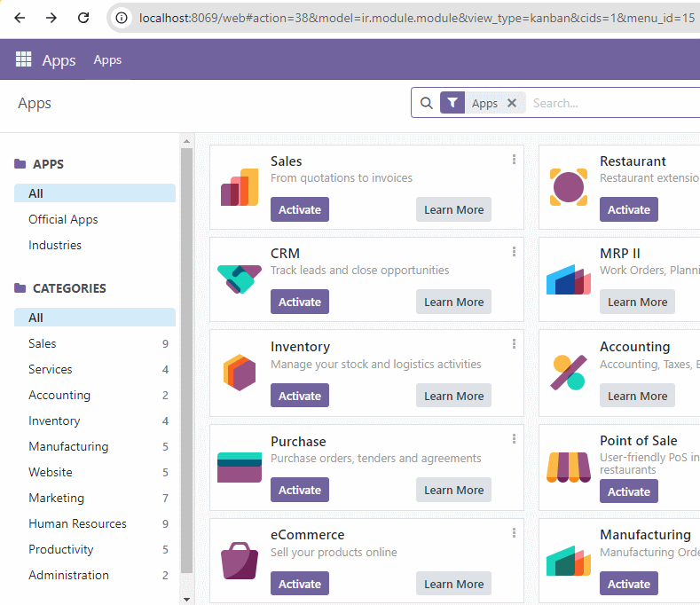
Task: Activate the eCommerce app
Action: (x=300, y=584)
